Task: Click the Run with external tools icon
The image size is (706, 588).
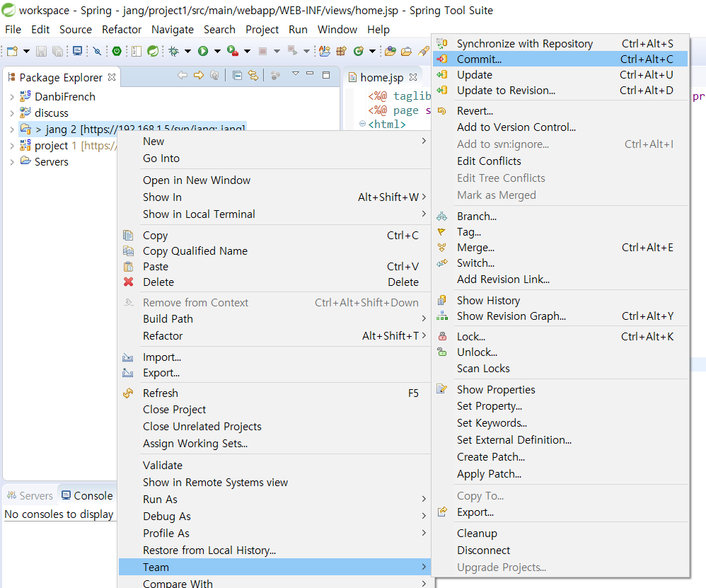Action: coord(232,51)
